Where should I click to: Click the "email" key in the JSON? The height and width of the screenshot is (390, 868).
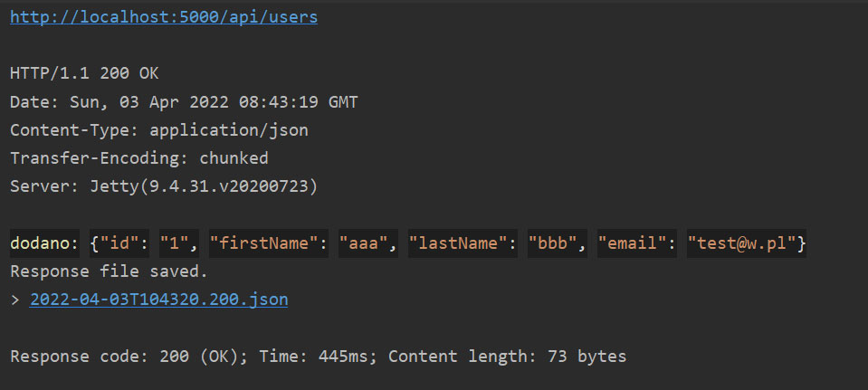coord(634,243)
